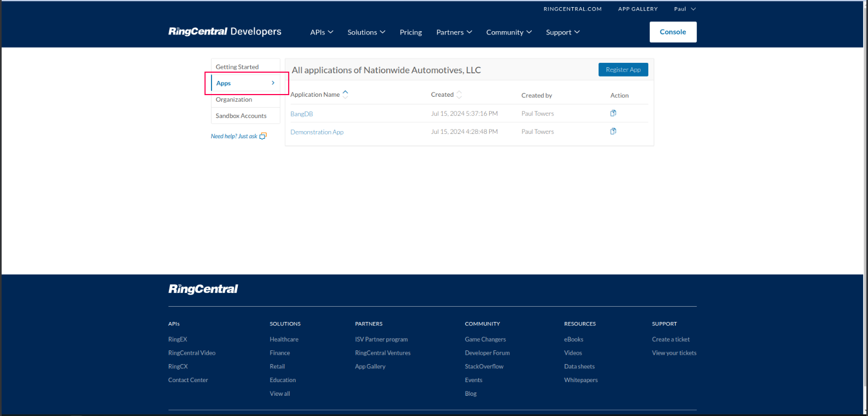Open the BangDB application link
868x416 pixels.
(302, 114)
